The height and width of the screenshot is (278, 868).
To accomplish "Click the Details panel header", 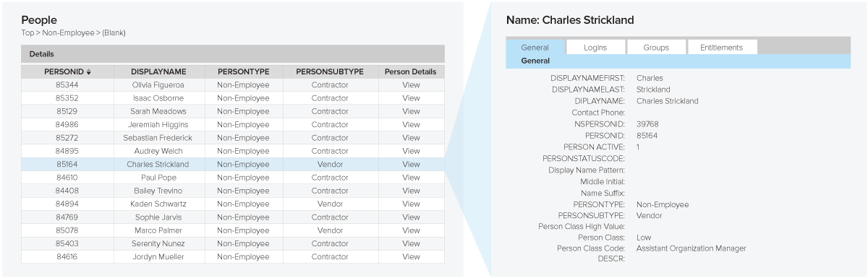I will 233,54.
